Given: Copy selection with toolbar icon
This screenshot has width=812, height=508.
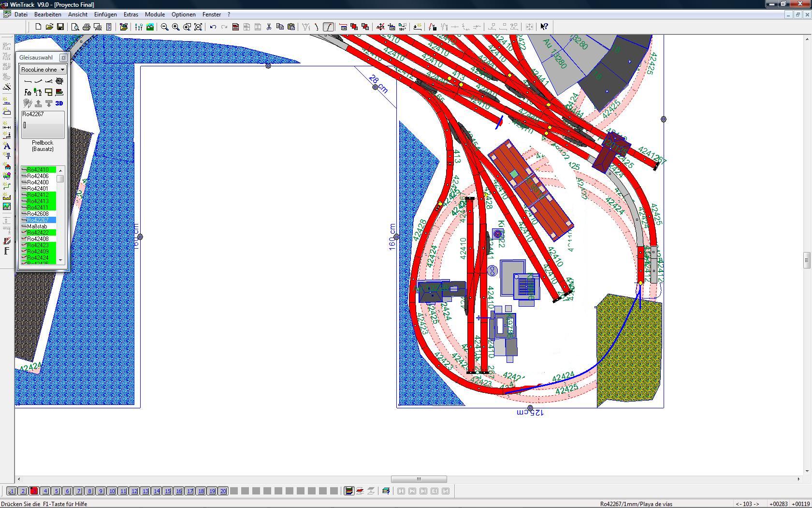Looking at the screenshot, I should coord(280,27).
